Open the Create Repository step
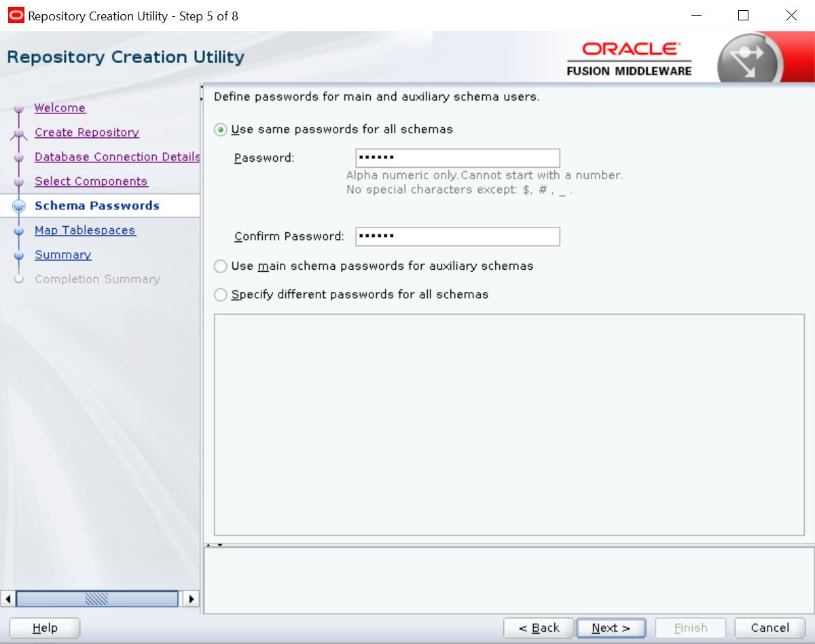 87,132
